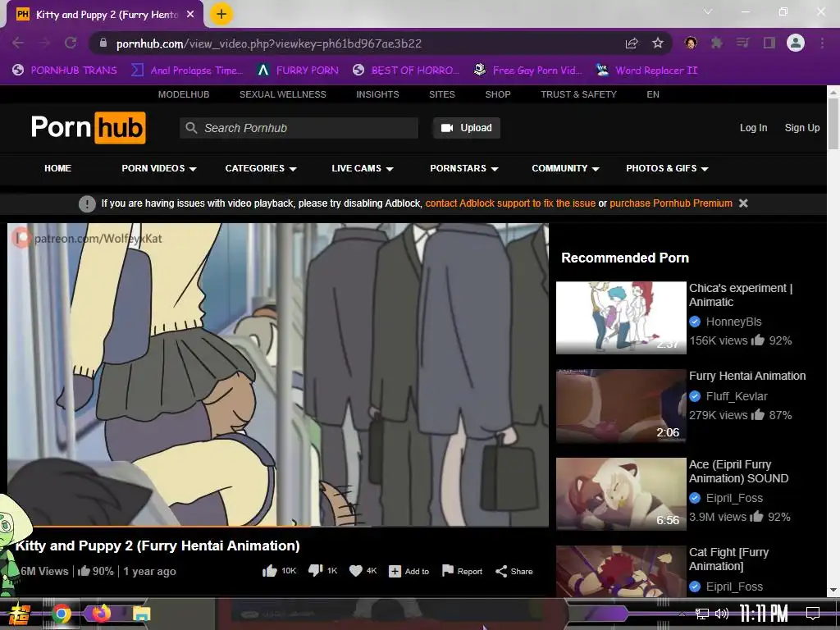Bookmark this page with the star
Screen dimensions: 840x630
coord(658,43)
